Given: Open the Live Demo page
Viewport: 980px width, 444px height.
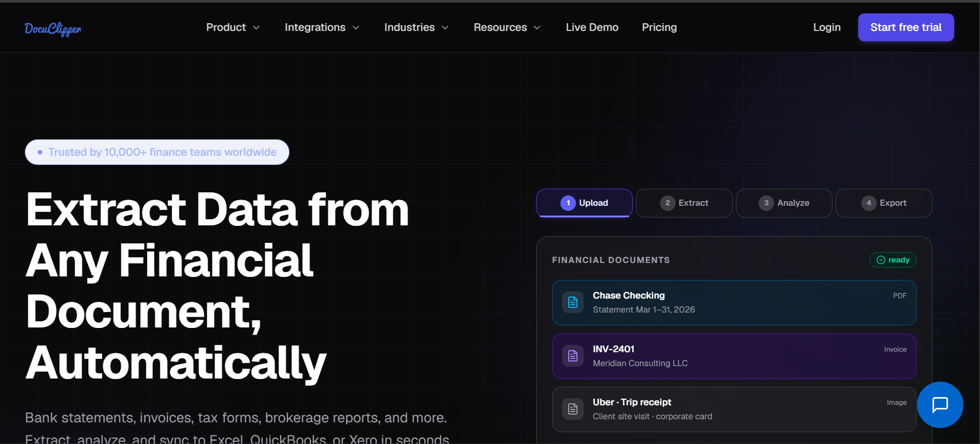Looking at the screenshot, I should coord(592,27).
